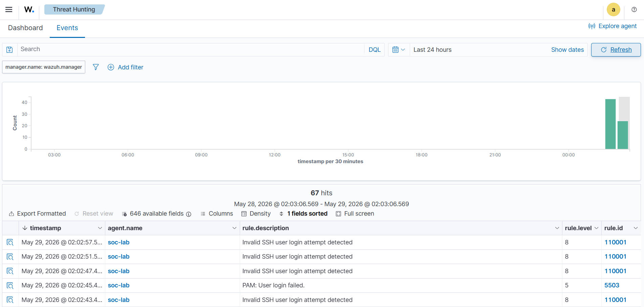Open the Columns selector

click(x=217, y=214)
